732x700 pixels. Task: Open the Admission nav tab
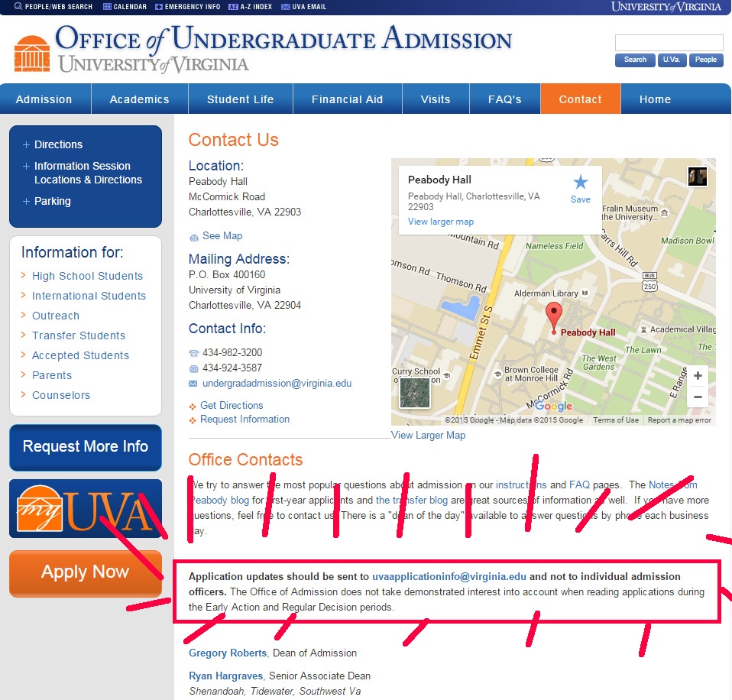coord(44,99)
